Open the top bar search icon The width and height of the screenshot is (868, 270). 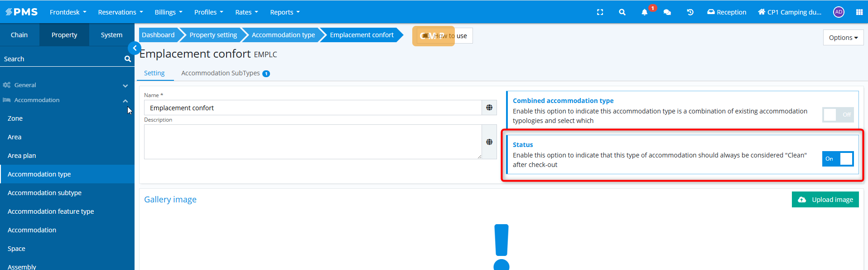pyautogui.click(x=622, y=12)
